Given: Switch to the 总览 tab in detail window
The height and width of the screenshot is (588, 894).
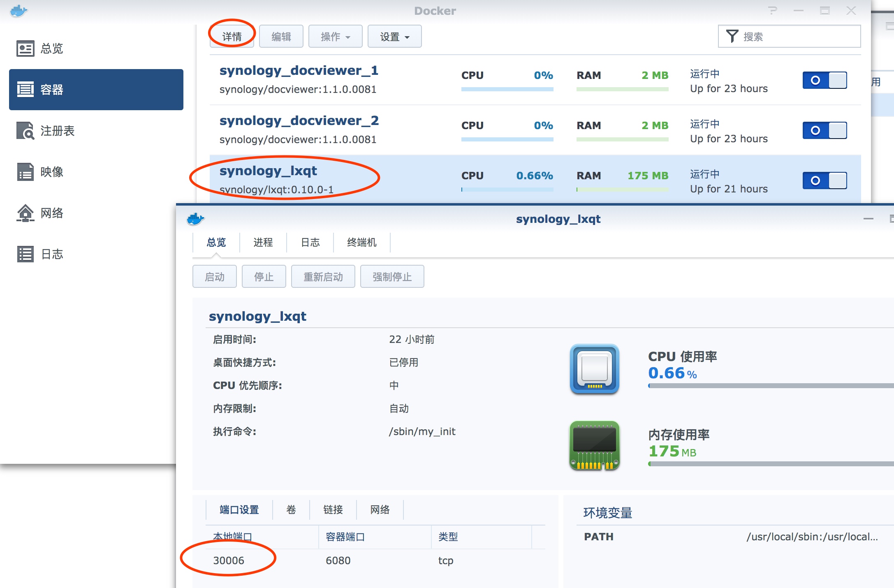Looking at the screenshot, I should point(216,242).
